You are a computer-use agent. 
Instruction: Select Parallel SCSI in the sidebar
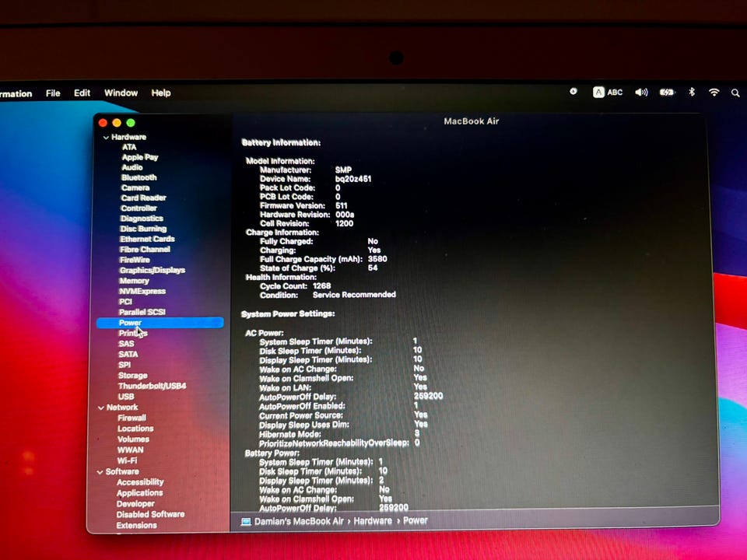click(x=142, y=313)
